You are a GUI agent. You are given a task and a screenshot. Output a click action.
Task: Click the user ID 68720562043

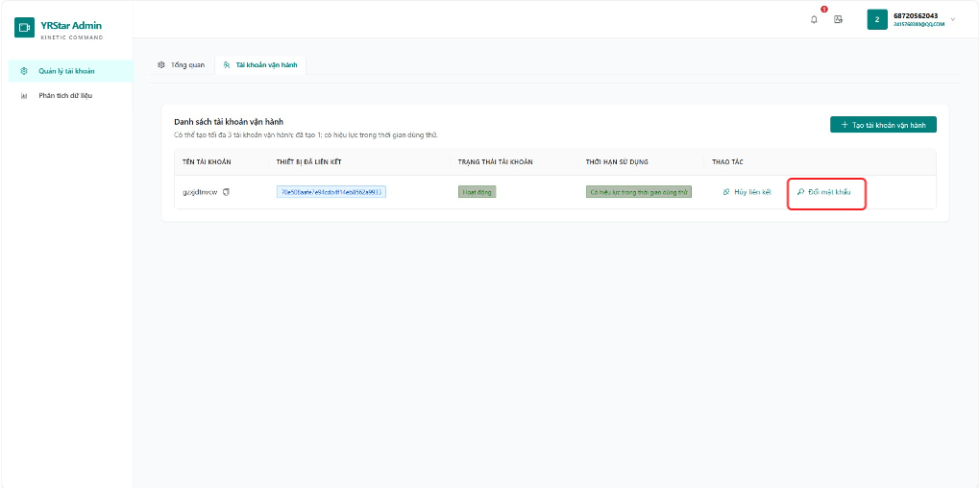[916, 15]
